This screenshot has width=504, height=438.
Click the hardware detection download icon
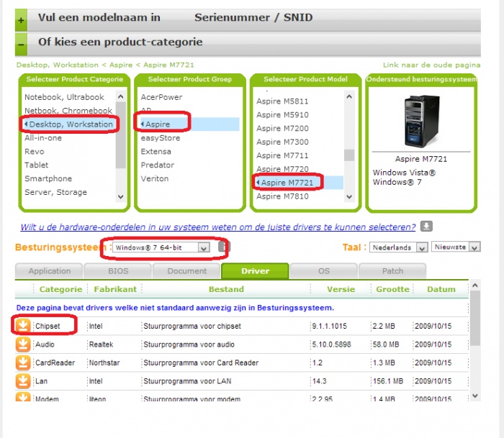pyautogui.click(x=426, y=227)
